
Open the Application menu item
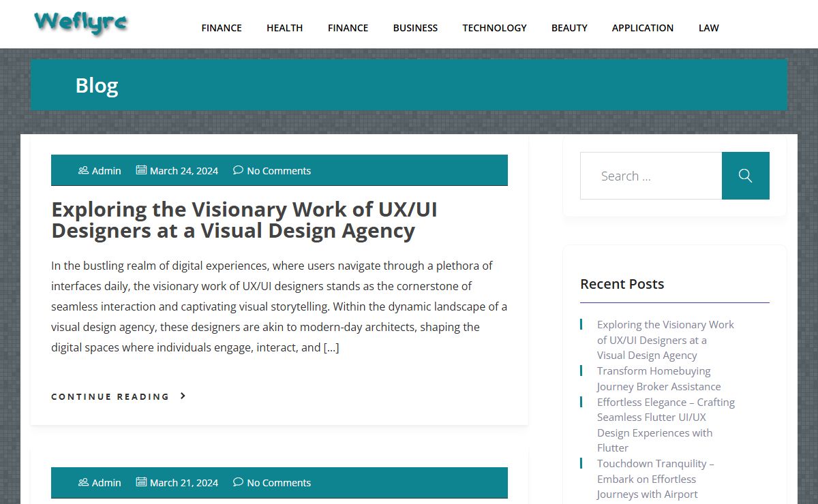[x=642, y=28]
